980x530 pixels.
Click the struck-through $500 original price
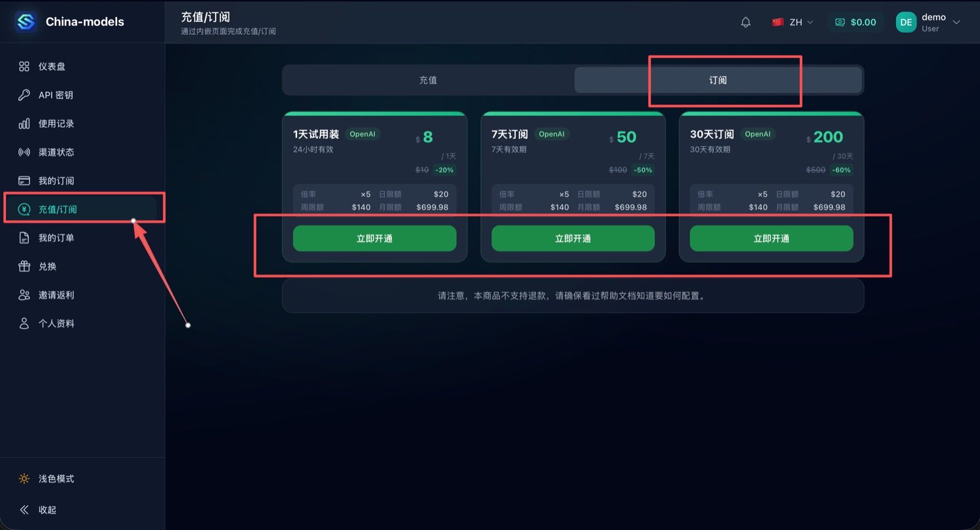coord(816,170)
